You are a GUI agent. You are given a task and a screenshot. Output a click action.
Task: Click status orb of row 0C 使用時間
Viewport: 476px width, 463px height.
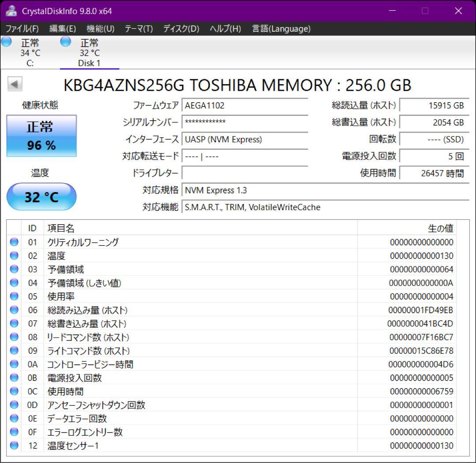point(14,391)
